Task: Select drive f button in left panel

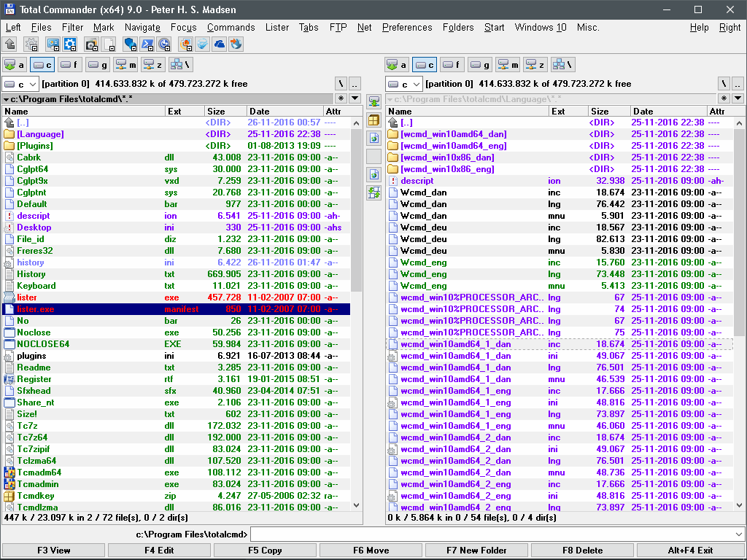Action: pos(69,65)
